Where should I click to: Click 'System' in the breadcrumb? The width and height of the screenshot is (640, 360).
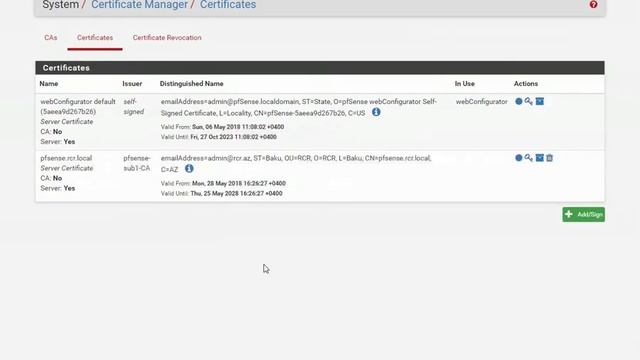pos(60,5)
